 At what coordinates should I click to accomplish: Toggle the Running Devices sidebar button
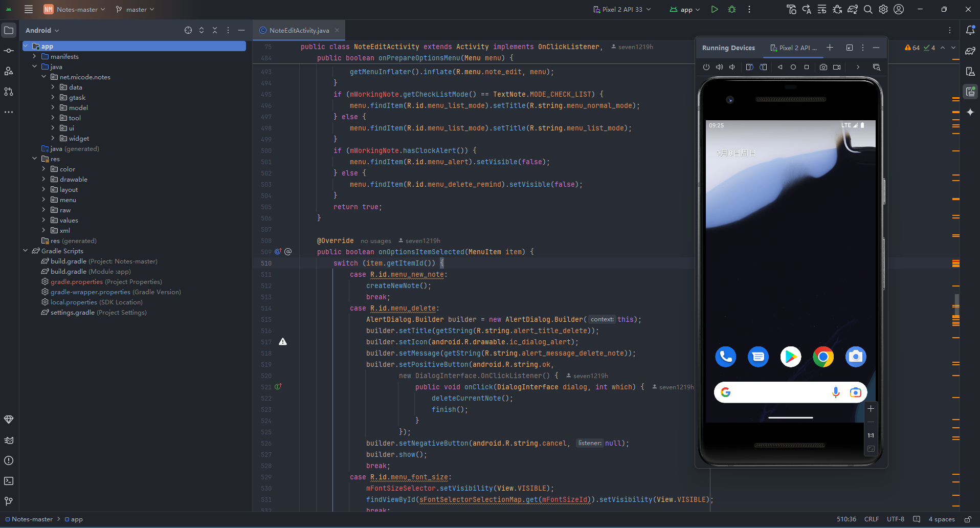click(x=970, y=92)
